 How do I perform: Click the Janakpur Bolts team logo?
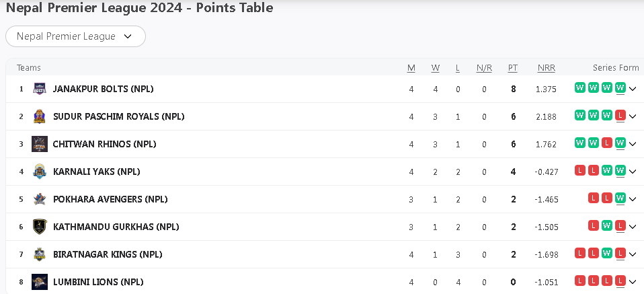[x=40, y=89]
